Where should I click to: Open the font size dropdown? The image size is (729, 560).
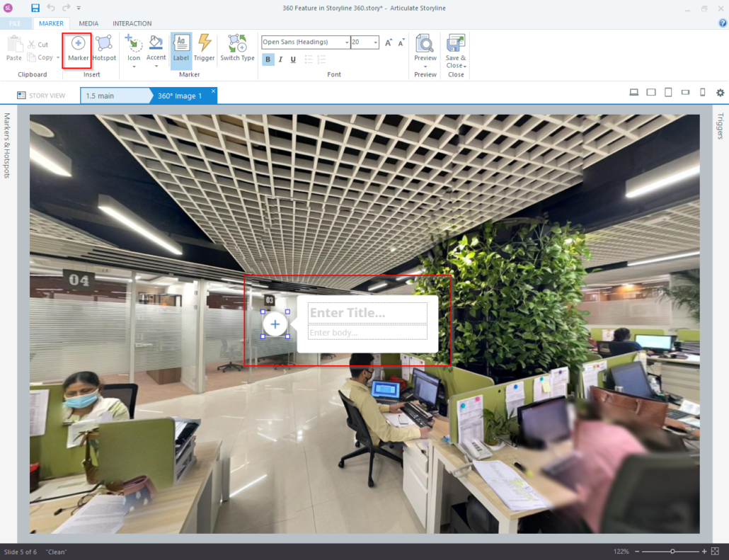(374, 42)
